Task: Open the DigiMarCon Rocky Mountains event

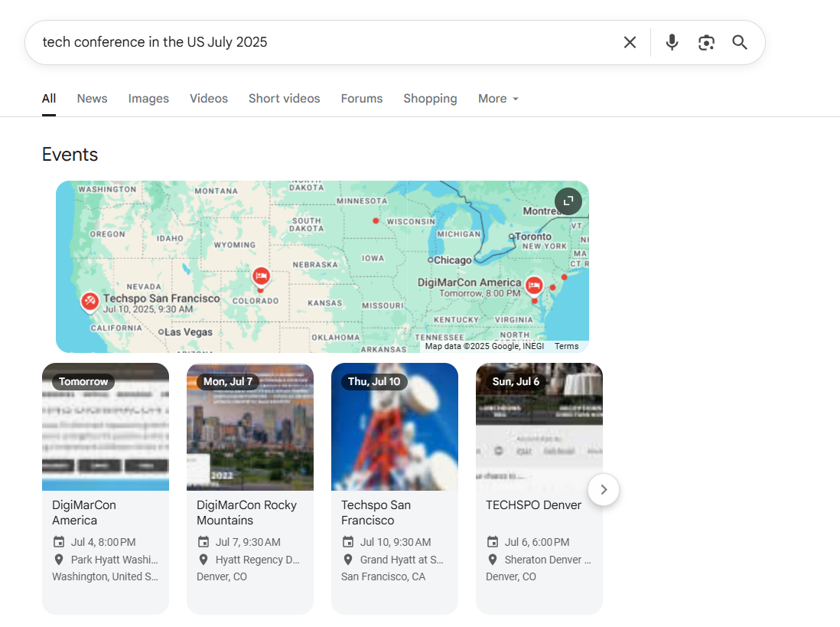Action: (246, 513)
